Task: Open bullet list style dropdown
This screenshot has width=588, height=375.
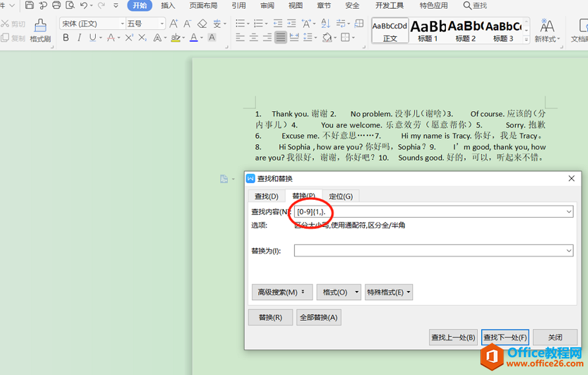Action: pos(248,24)
